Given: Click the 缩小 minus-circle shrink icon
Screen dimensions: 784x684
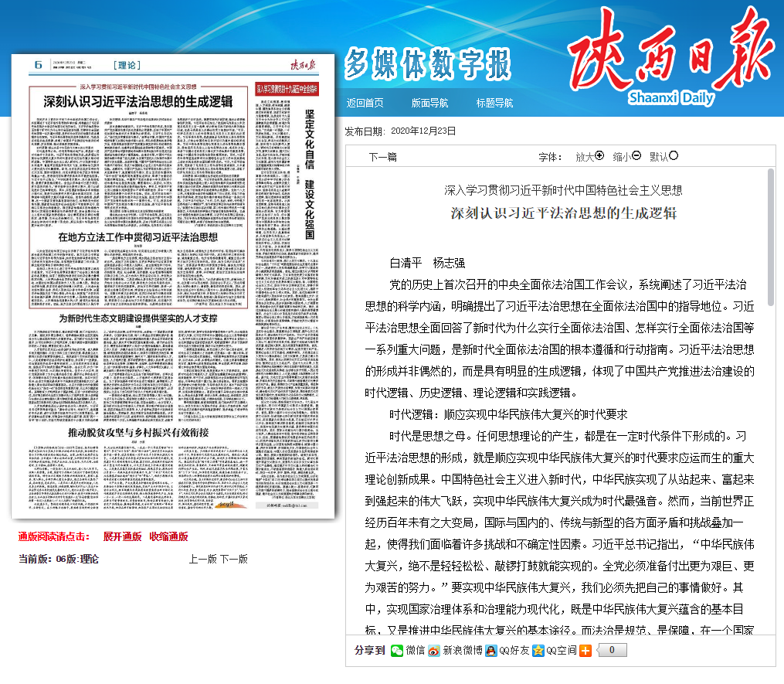Looking at the screenshot, I should point(636,155).
